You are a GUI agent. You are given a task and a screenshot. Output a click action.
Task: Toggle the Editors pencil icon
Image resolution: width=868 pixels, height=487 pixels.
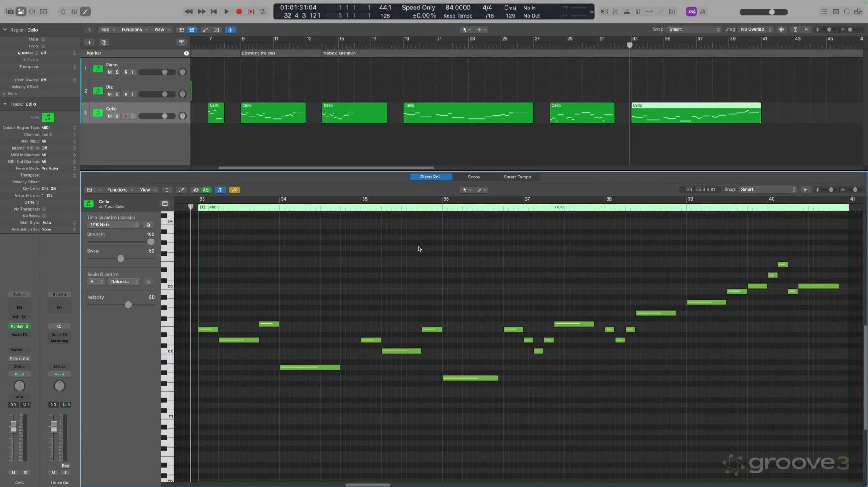coord(85,12)
